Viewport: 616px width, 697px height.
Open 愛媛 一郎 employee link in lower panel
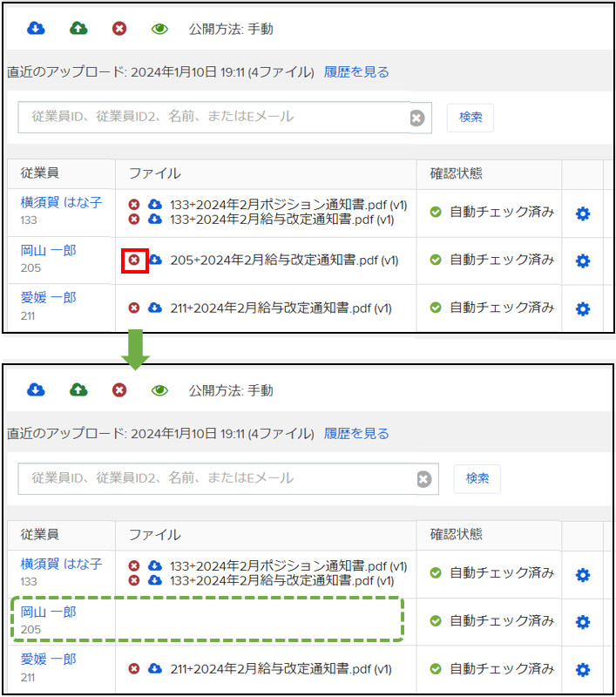pos(49,660)
